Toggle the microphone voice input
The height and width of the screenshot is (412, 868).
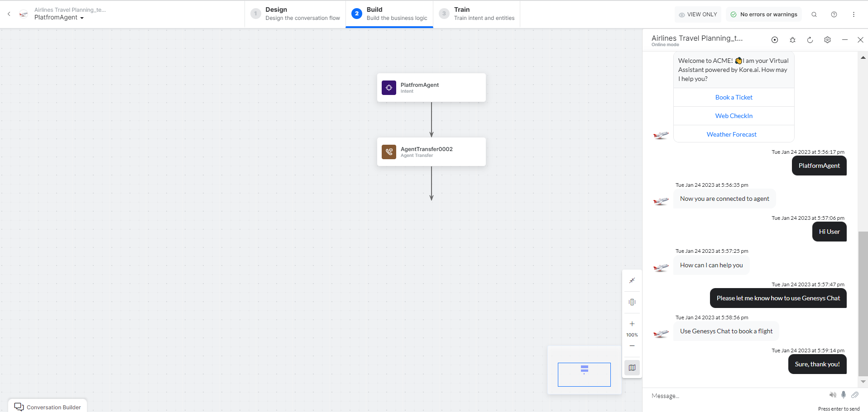click(844, 395)
